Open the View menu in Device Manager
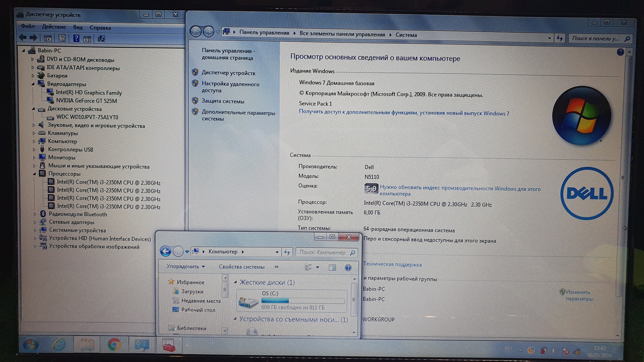Screen dimensions: 644x362 click(78, 27)
